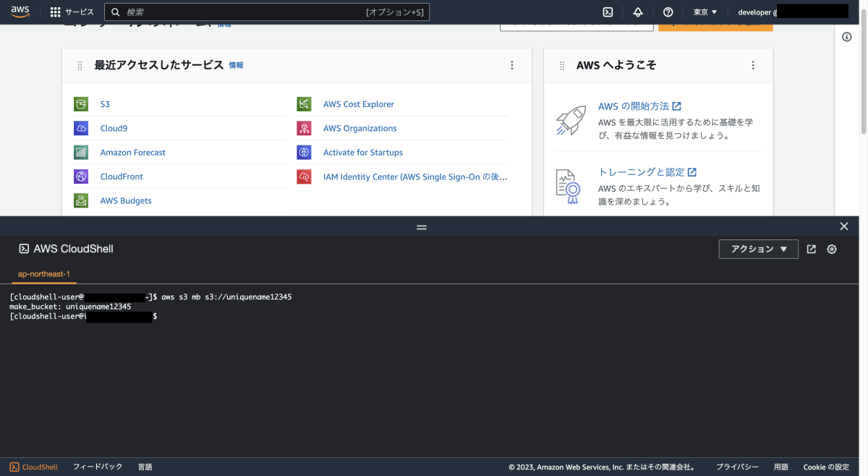Open the developer account menu
868x476 pixels.
tap(793, 12)
